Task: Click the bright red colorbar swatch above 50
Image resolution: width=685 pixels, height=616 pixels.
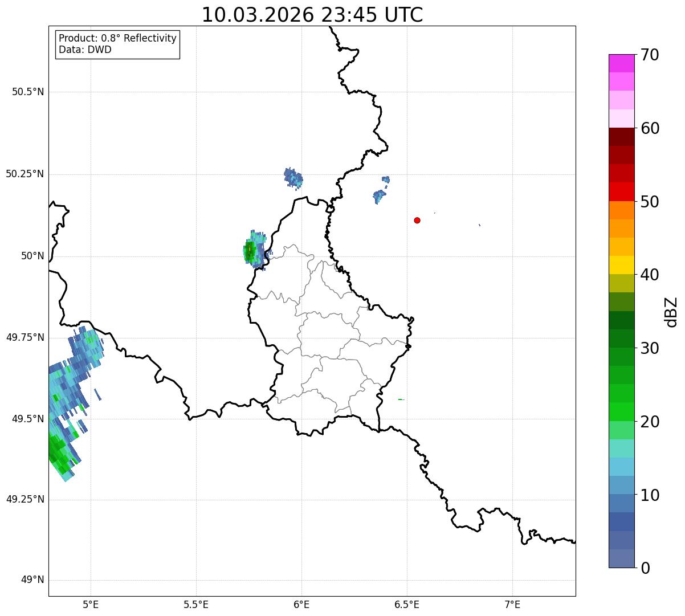Action: coord(621,192)
